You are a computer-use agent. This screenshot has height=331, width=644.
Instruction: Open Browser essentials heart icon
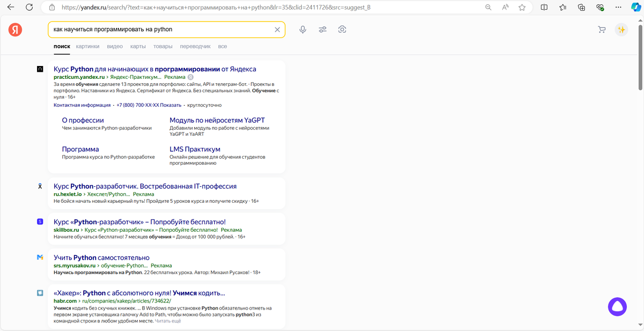[600, 8]
